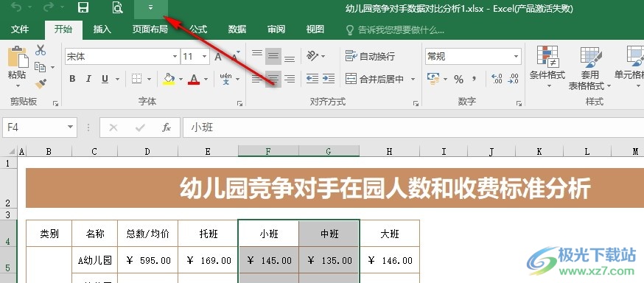This screenshot has height=283, width=644.
Task: Click the Cut scissors icon
Action: [41, 50]
